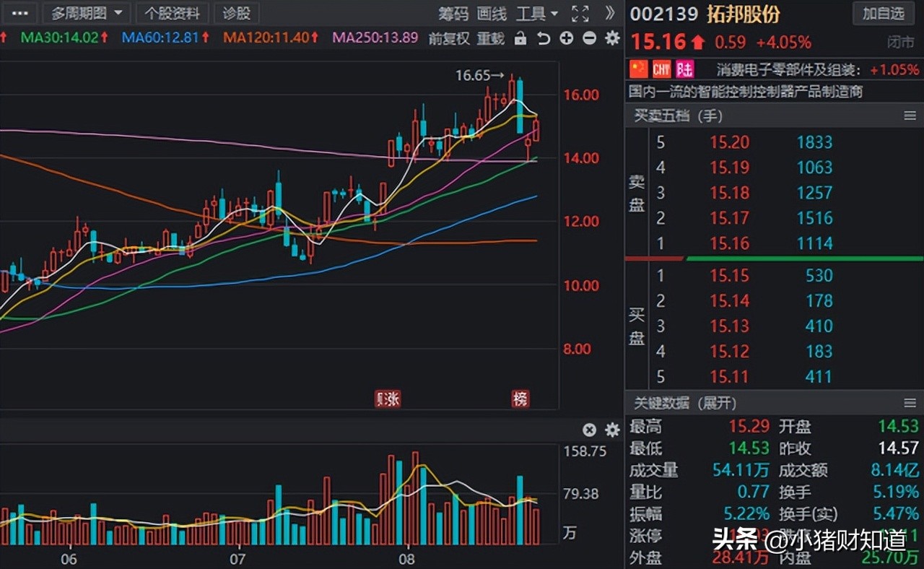Switch to the 个股资料 tab
924x569 pixels.
[173, 13]
